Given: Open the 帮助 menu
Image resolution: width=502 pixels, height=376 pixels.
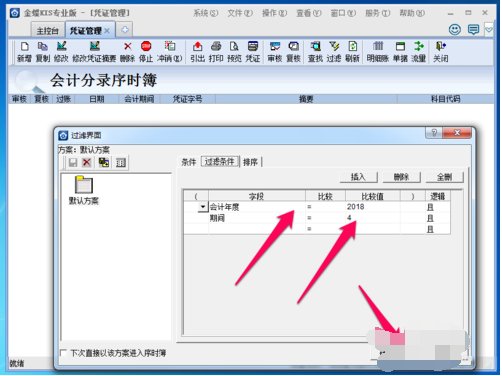Looking at the screenshot, I should 412,13.
